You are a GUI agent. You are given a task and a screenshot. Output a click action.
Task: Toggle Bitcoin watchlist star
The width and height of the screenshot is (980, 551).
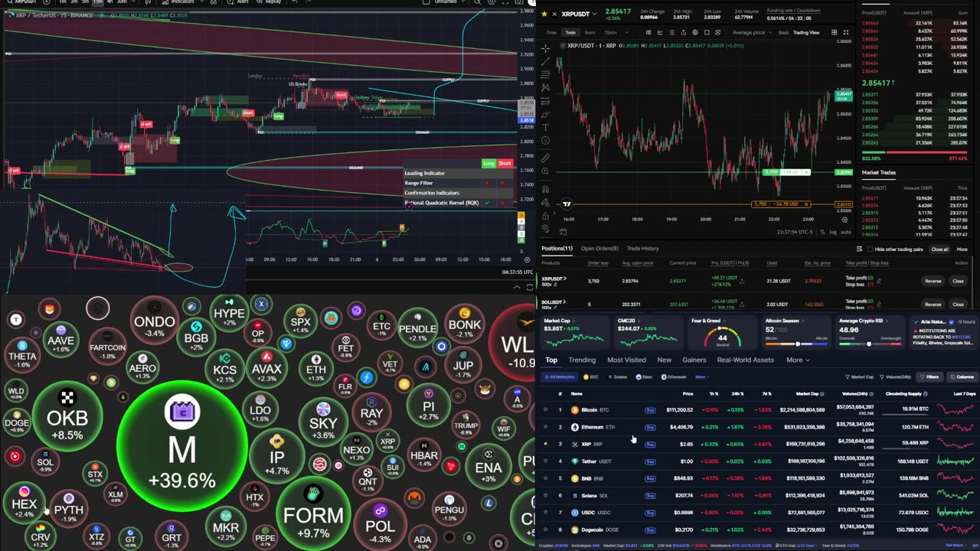[x=545, y=409]
